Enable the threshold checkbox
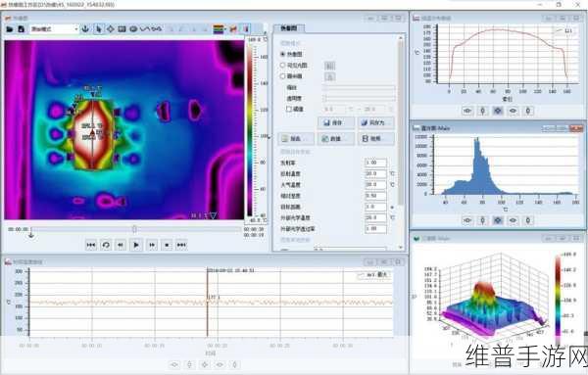Image resolution: width=588 pixels, height=375 pixels. point(288,109)
